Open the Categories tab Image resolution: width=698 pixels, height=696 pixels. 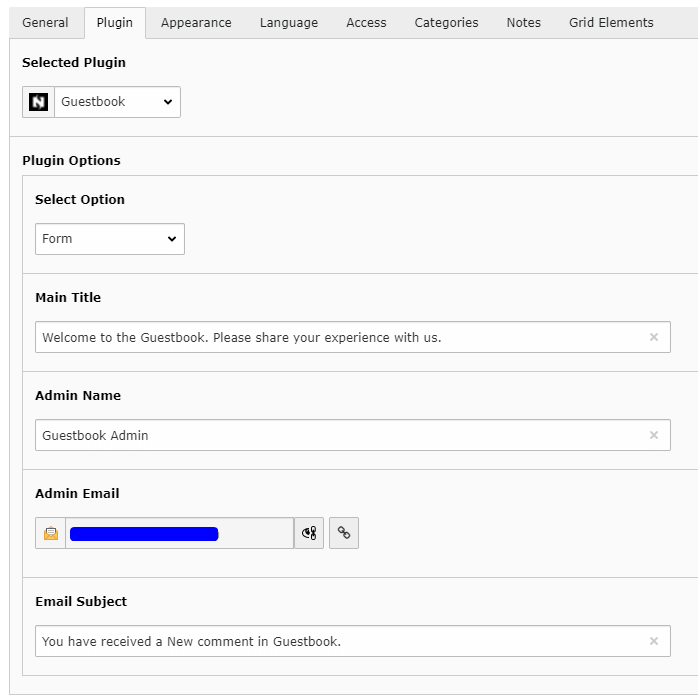point(446,23)
